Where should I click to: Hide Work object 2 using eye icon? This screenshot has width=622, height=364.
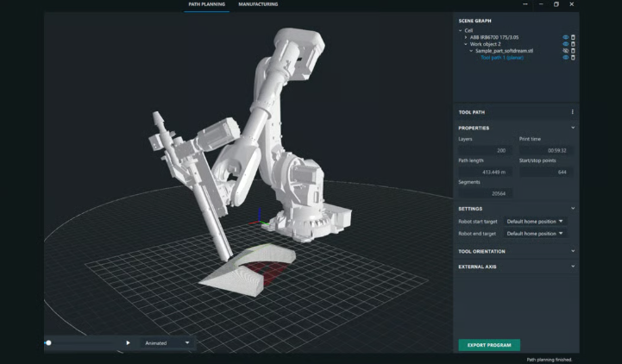point(566,44)
